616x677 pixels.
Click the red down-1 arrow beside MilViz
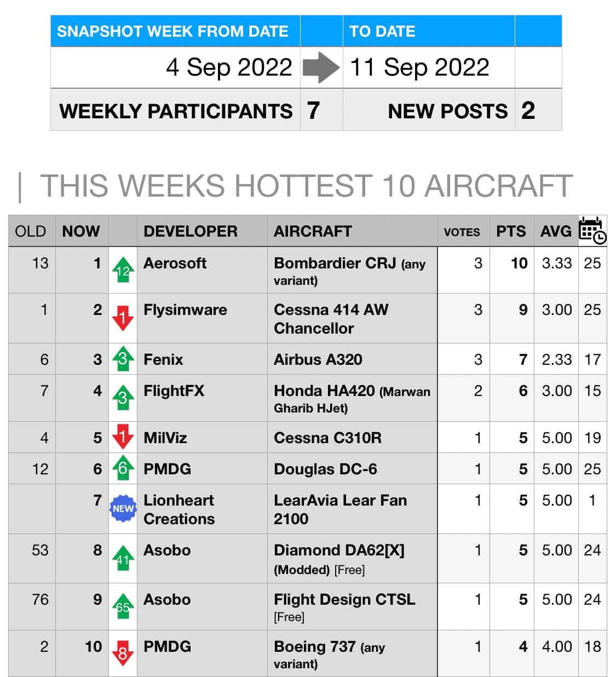coord(123,437)
